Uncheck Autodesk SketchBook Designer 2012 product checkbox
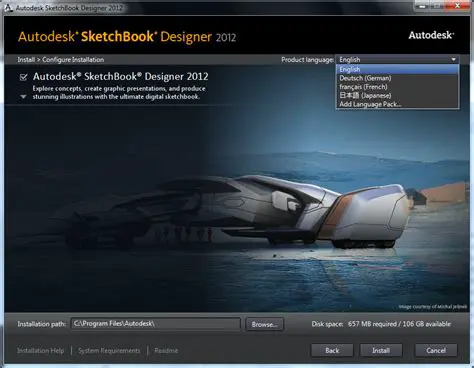Viewport: 474px width, 368px height. click(x=23, y=77)
